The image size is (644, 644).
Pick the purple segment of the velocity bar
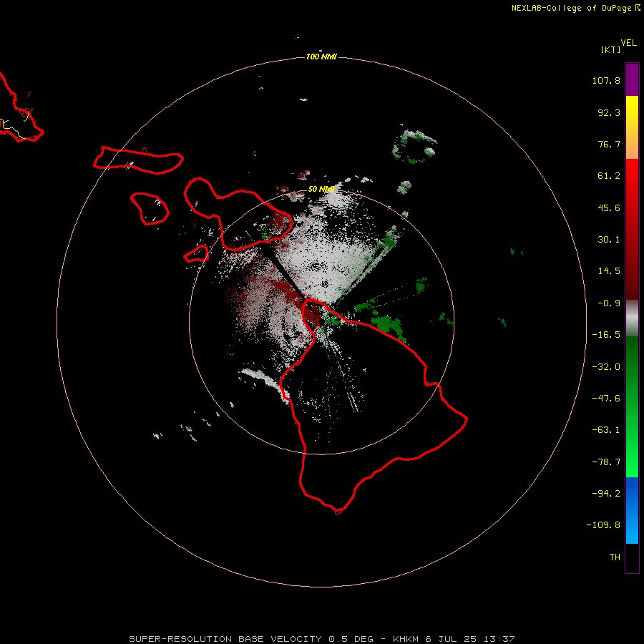(x=632, y=79)
